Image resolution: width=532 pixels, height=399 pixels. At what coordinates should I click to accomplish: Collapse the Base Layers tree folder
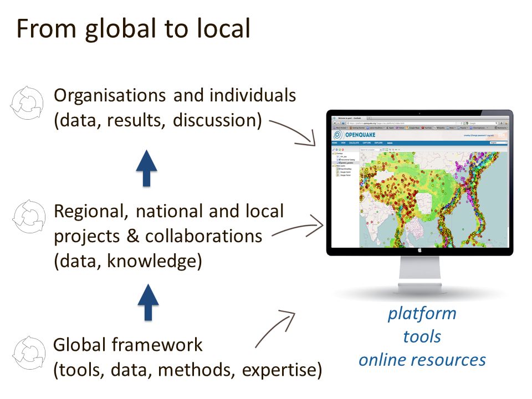coord(333,166)
